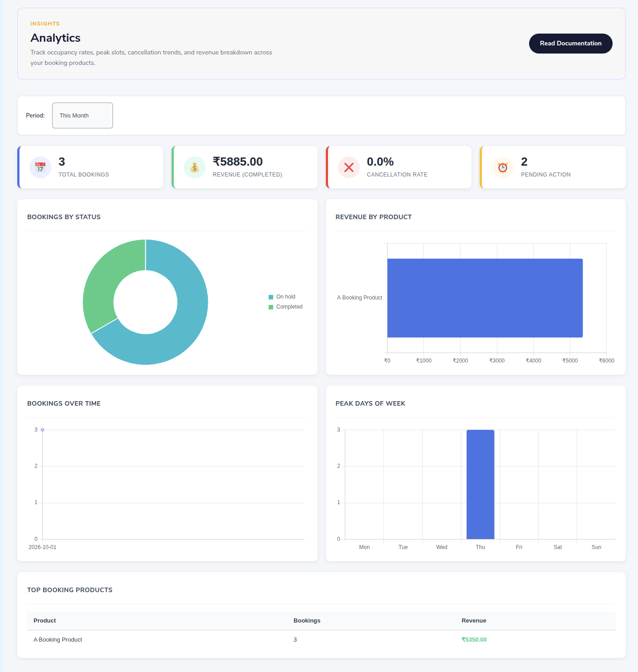Click the ₹5885.00 revenue completed value

coord(238,162)
